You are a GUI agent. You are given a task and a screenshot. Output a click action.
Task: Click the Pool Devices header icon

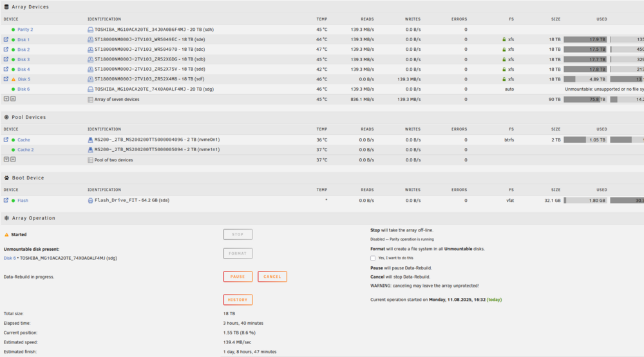click(6, 117)
